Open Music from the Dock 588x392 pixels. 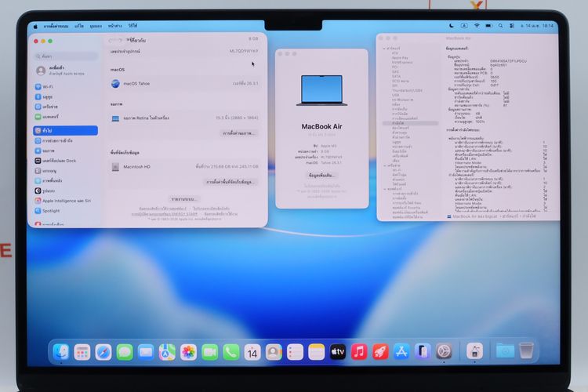tap(359, 352)
